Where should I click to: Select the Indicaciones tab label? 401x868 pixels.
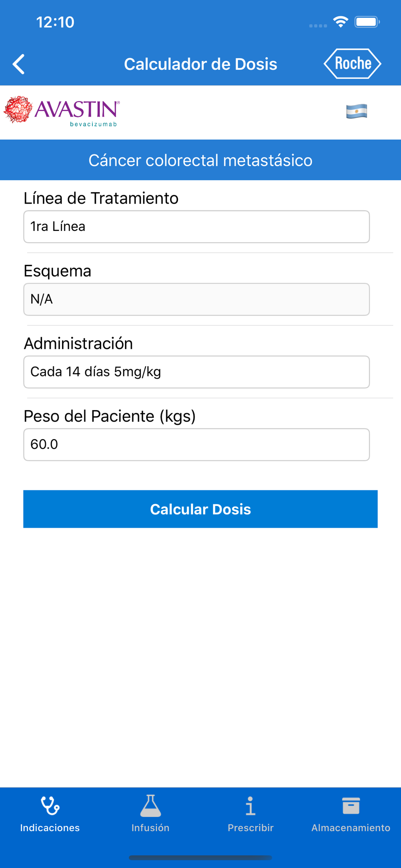tap(50, 828)
